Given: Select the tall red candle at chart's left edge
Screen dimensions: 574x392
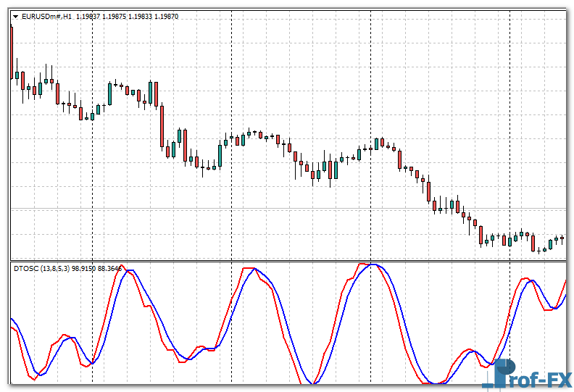Looking at the screenshot, I should (x=12, y=51).
